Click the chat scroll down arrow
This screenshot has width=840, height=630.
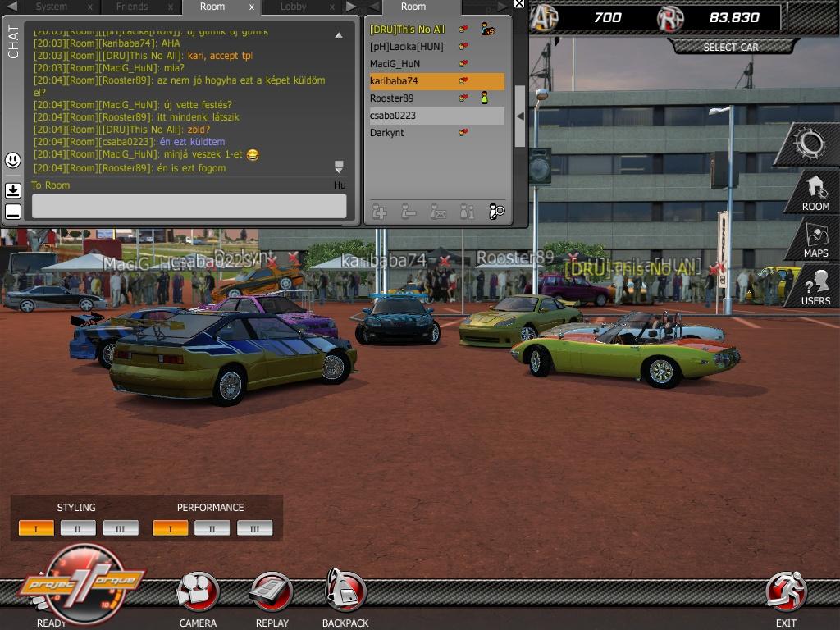click(339, 167)
